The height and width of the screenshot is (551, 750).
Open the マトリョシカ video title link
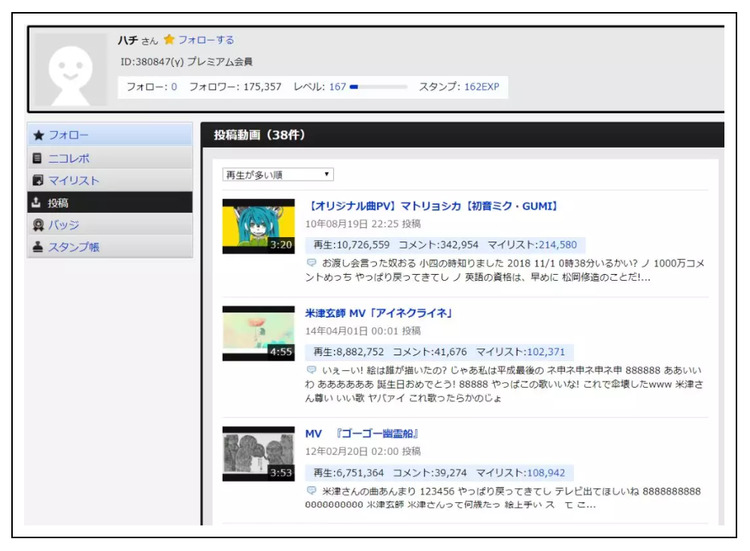point(431,206)
